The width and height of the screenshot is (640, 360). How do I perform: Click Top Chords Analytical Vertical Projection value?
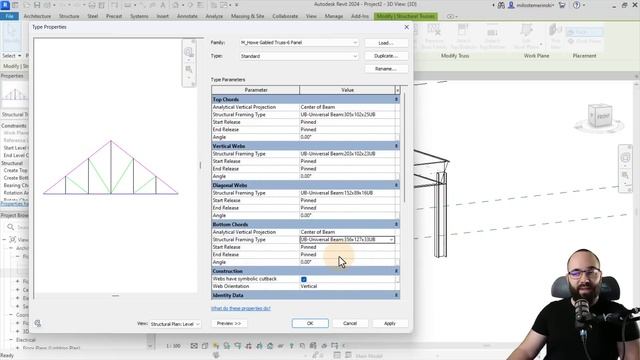click(x=347, y=107)
